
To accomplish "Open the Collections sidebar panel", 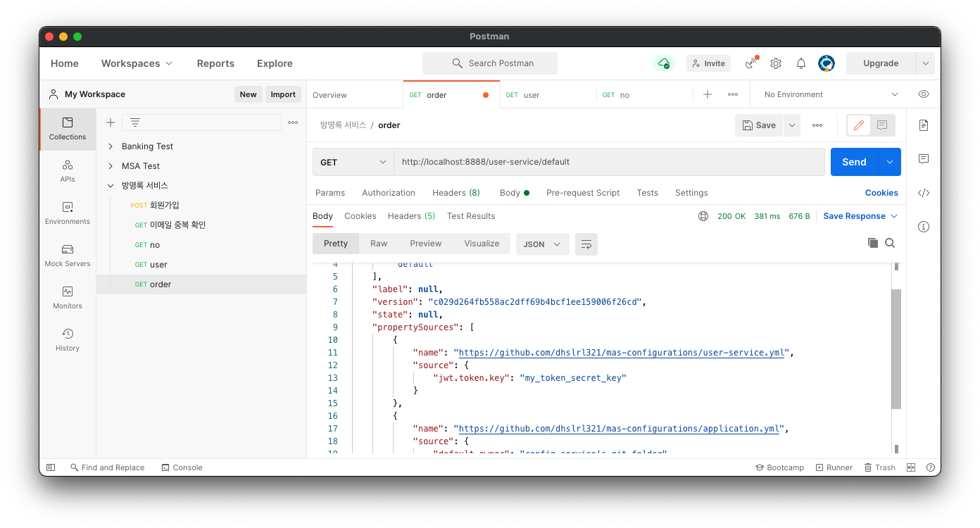I will (68, 129).
